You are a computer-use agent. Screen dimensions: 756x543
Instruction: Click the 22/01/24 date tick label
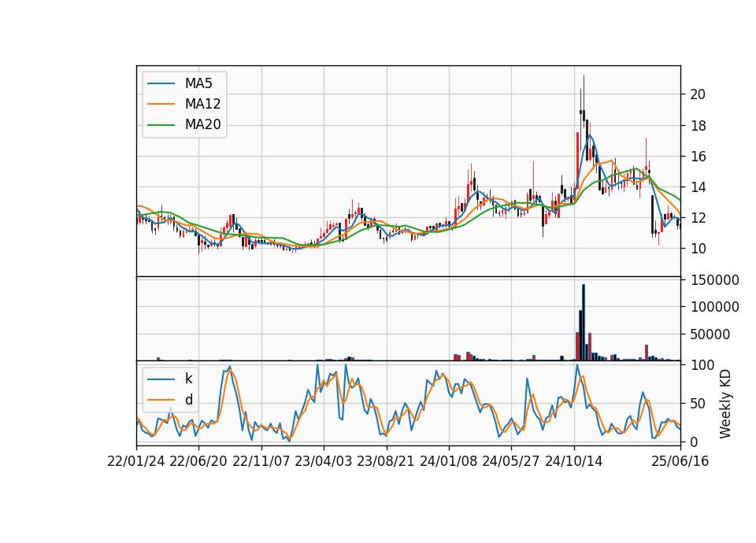pyautogui.click(x=136, y=461)
